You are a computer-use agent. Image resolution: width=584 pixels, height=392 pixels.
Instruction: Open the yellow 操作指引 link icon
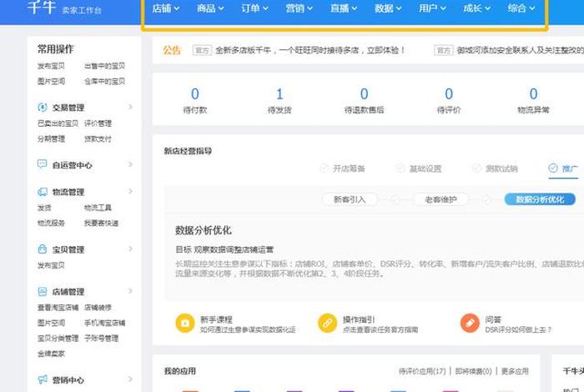[327, 323]
